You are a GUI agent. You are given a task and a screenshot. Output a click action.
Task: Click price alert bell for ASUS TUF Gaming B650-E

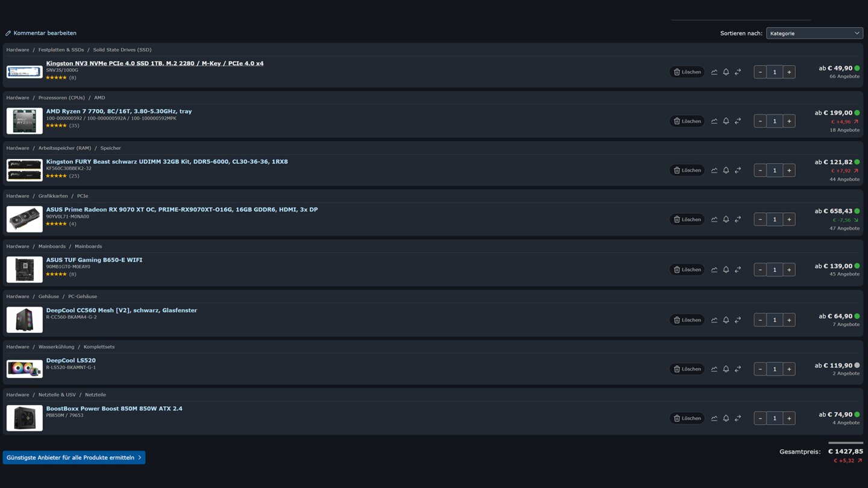(x=726, y=270)
